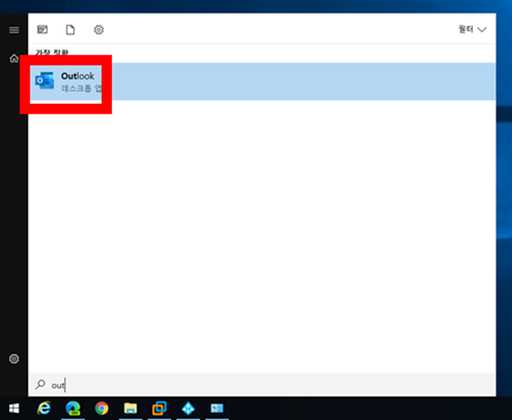The height and width of the screenshot is (420, 512).
Task: Filter results by Apps icon
Action: (x=42, y=30)
